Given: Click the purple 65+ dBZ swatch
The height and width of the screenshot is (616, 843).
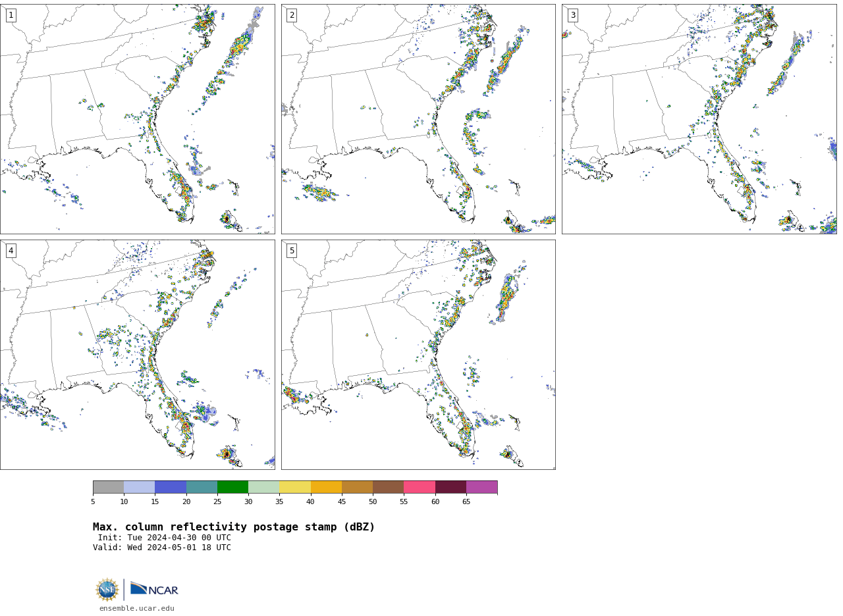Looking at the screenshot, I should (x=481, y=487).
